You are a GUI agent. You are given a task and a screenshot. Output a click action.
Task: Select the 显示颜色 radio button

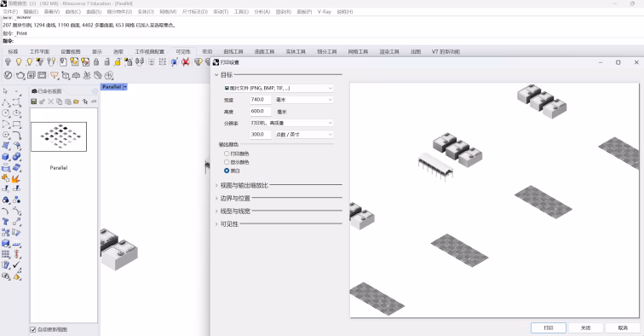tap(227, 162)
